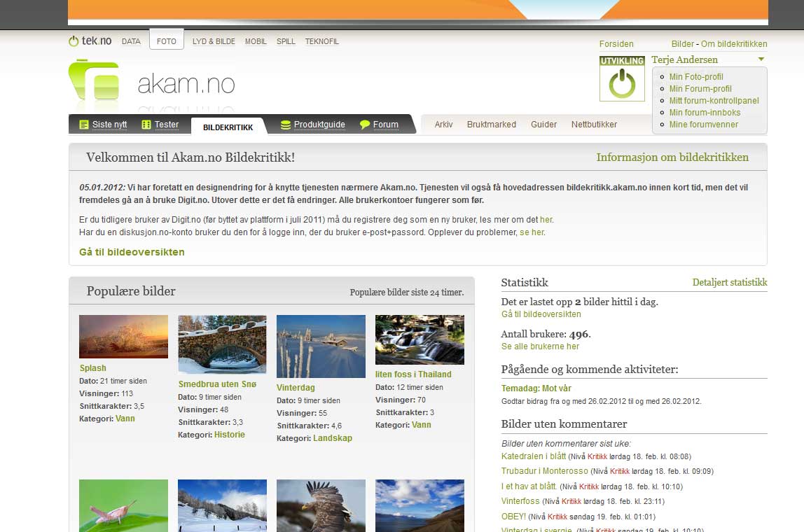The height and width of the screenshot is (532, 804).
Task: Open the SPILL section
Action: point(286,41)
